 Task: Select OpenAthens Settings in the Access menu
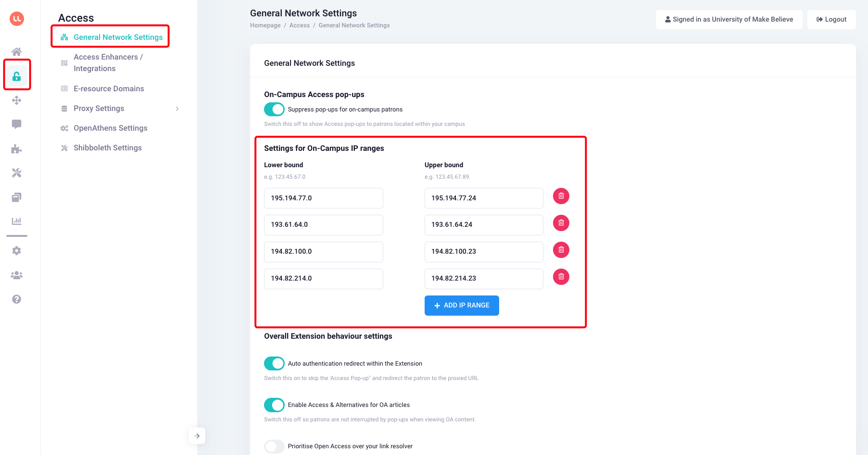(110, 128)
